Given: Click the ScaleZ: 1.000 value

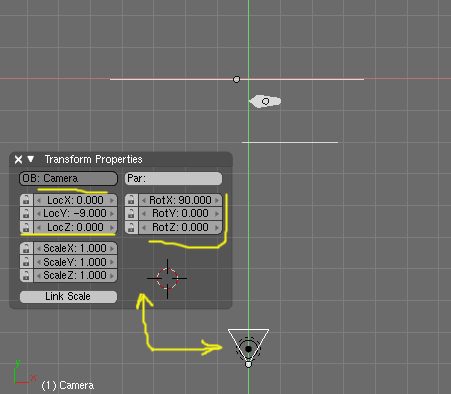Looking at the screenshot, I should coord(75,276).
